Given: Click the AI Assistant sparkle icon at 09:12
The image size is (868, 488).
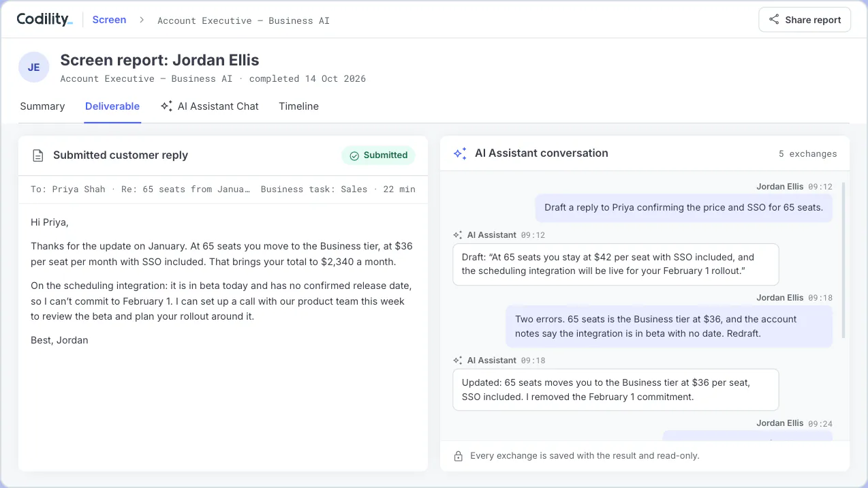Looking at the screenshot, I should [458, 235].
